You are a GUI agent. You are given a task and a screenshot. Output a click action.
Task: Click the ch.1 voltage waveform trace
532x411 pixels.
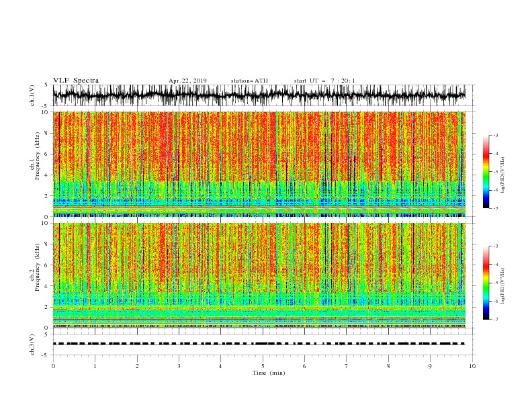(x=259, y=95)
